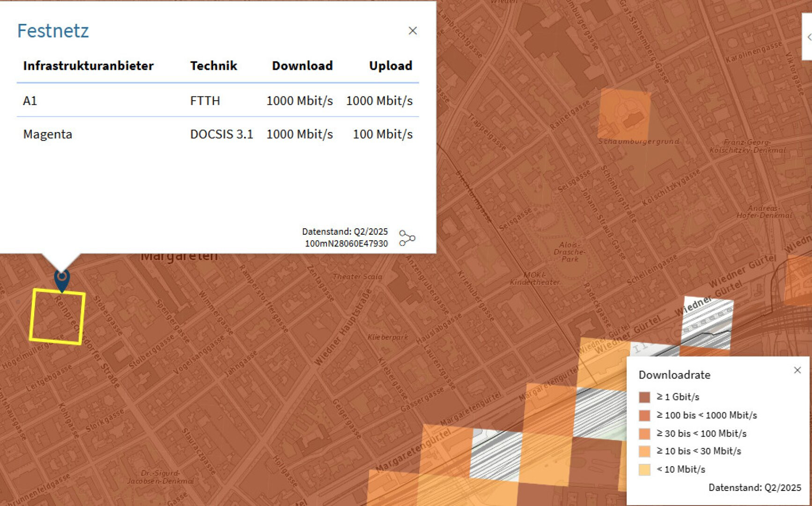Select the Magenta provider cell
Screen dimensions: 812x506
click(48, 134)
